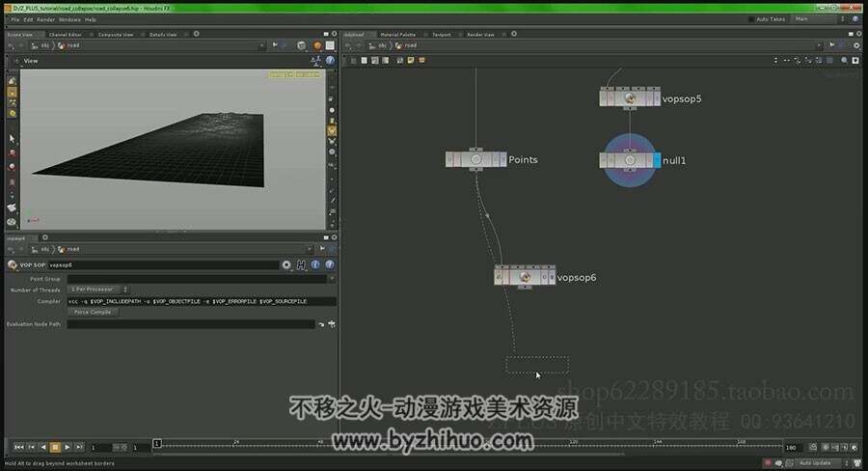Switch to the Composite View tab
Image resolution: width=868 pixels, height=471 pixels.
tap(116, 35)
